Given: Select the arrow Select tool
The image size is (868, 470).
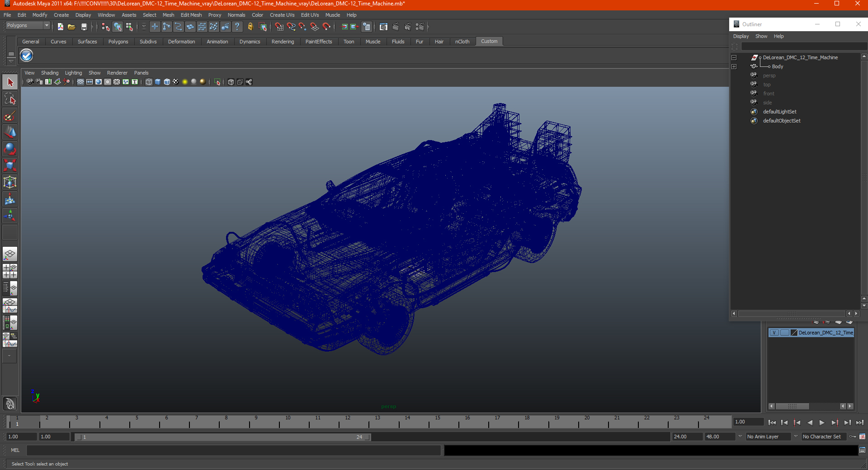Looking at the screenshot, I should [x=10, y=82].
